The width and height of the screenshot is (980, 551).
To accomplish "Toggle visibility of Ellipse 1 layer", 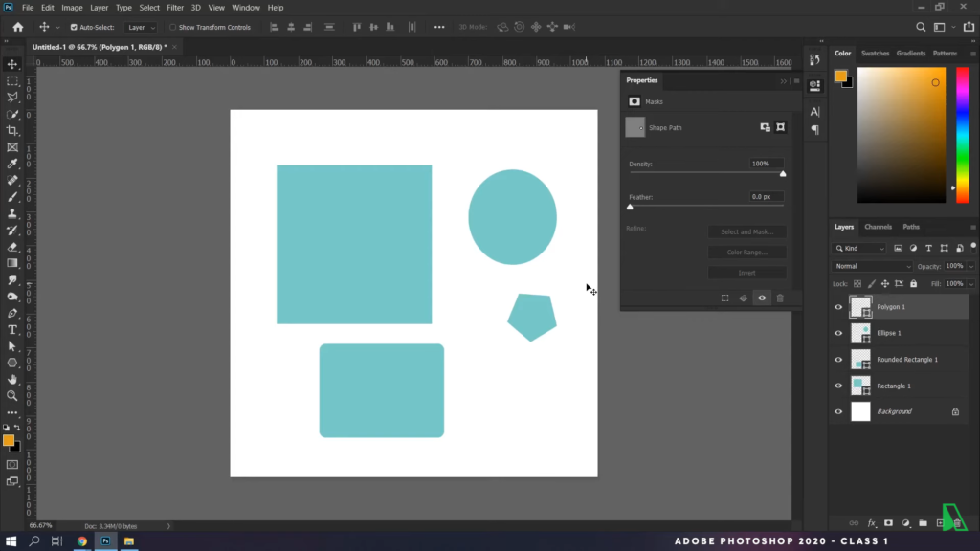I will 838,333.
